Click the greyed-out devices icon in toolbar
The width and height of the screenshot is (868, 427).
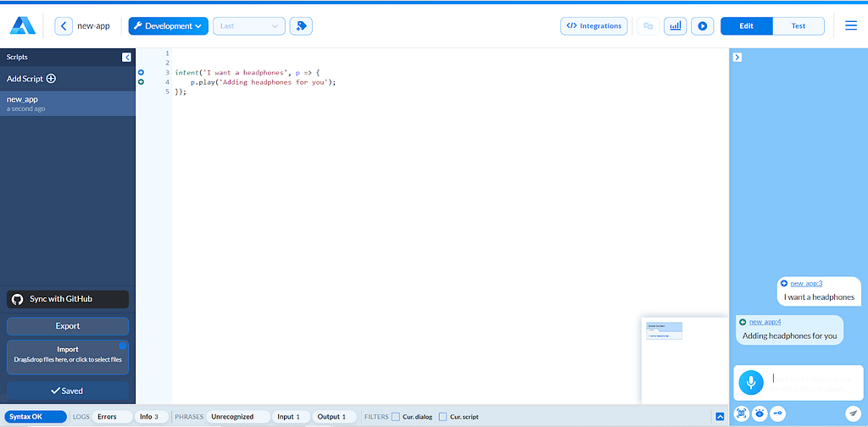[x=648, y=26]
